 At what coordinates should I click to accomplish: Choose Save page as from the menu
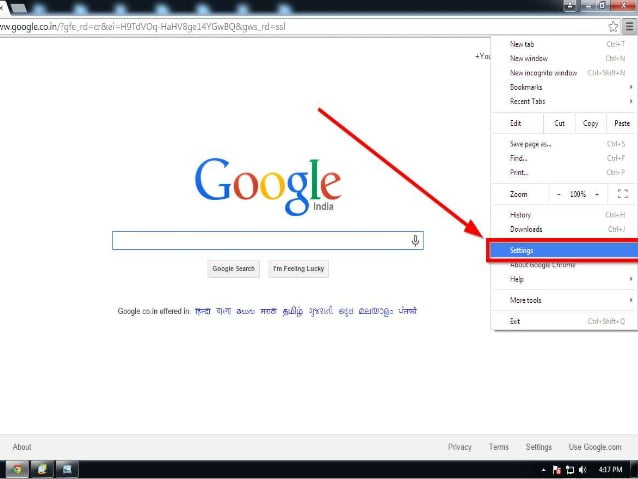(x=564, y=144)
